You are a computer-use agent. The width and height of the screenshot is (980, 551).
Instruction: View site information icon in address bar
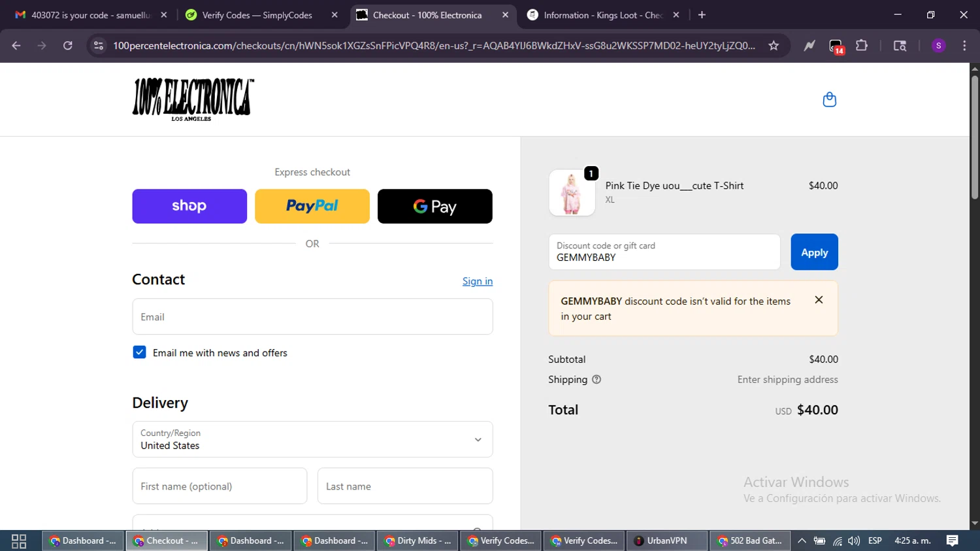pyautogui.click(x=99, y=46)
